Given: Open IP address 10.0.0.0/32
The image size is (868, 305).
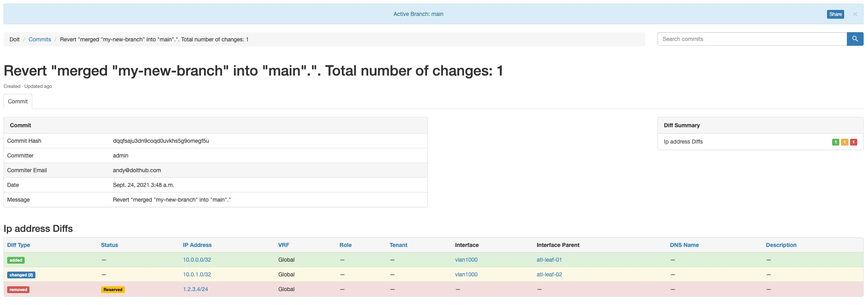Looking at the screenshot, I should click(x=197, y=260).
